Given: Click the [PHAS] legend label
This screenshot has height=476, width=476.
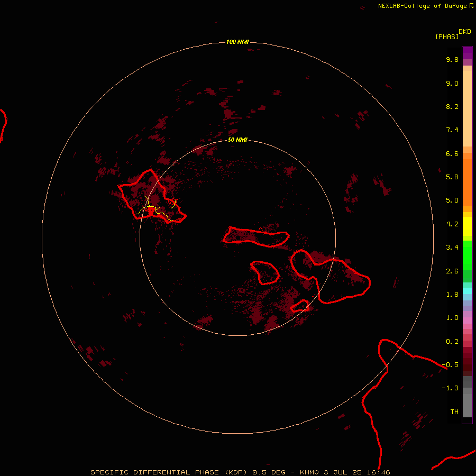Looking at the screenshot, I should (x=447, y=36).
